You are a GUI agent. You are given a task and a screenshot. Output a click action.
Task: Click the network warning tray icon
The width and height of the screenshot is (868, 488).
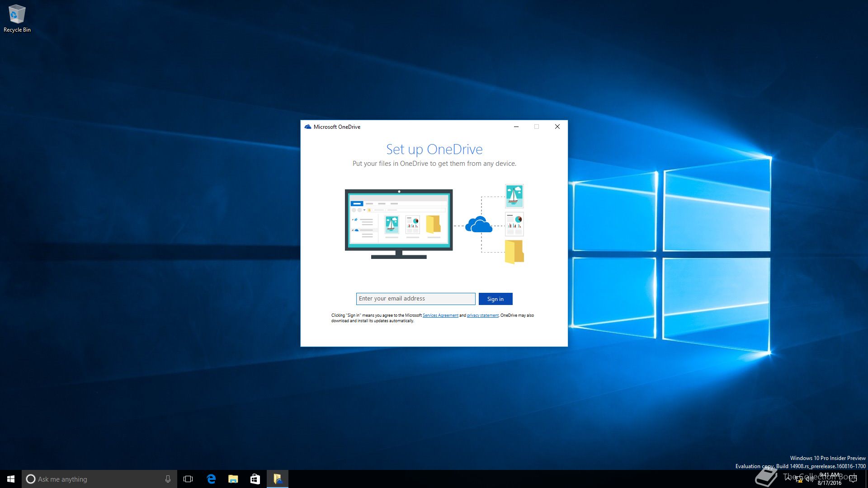coord(799,480)
